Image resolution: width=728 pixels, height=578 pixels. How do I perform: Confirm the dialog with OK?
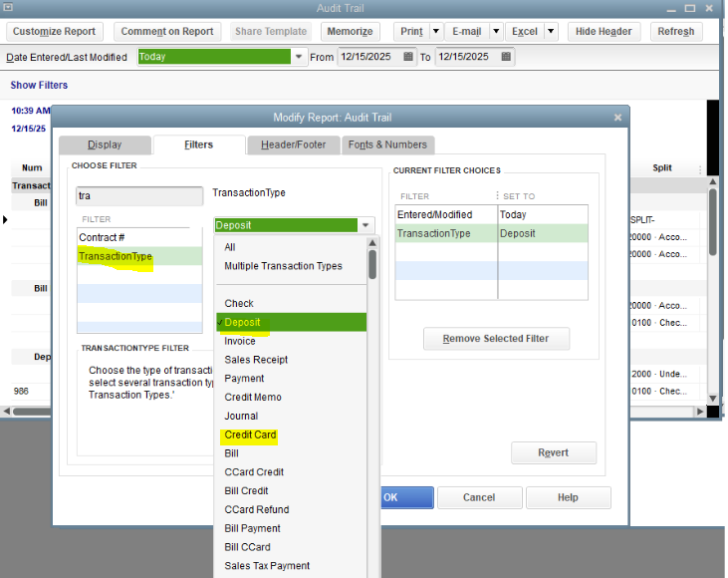click(x=407, y=497)
